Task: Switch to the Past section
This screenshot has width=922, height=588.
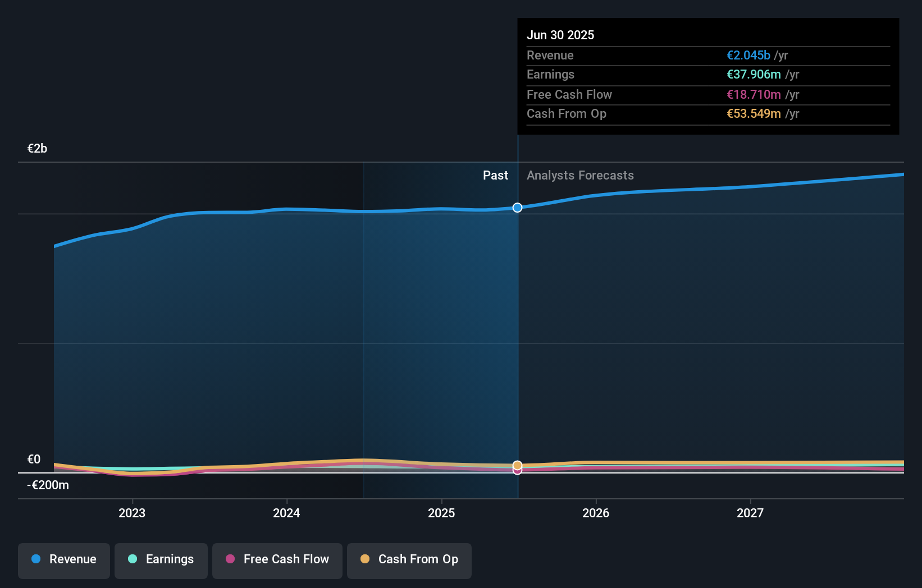Action: [x=495, y=175]
